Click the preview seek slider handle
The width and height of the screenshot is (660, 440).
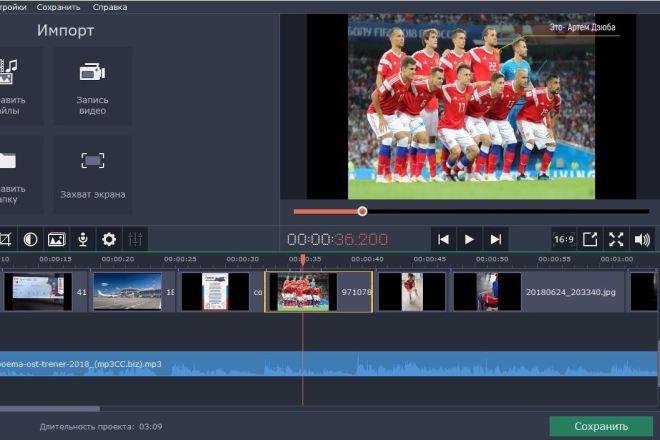point(362,211)
